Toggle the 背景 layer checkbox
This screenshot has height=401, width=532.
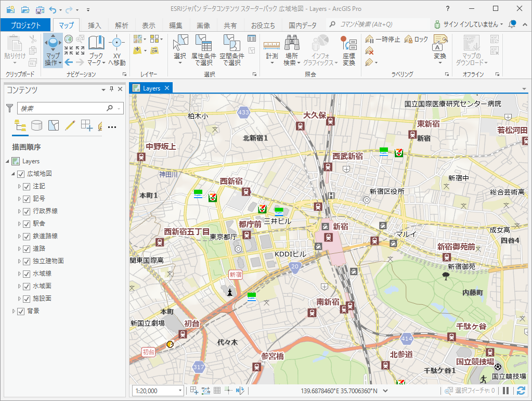[x=21, y=312]
